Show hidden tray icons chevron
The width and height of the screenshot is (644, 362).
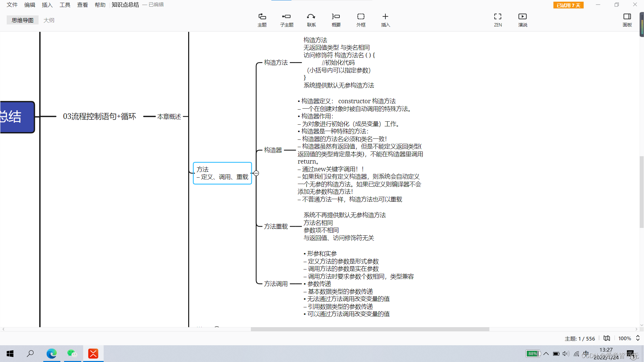coord(546,354)
